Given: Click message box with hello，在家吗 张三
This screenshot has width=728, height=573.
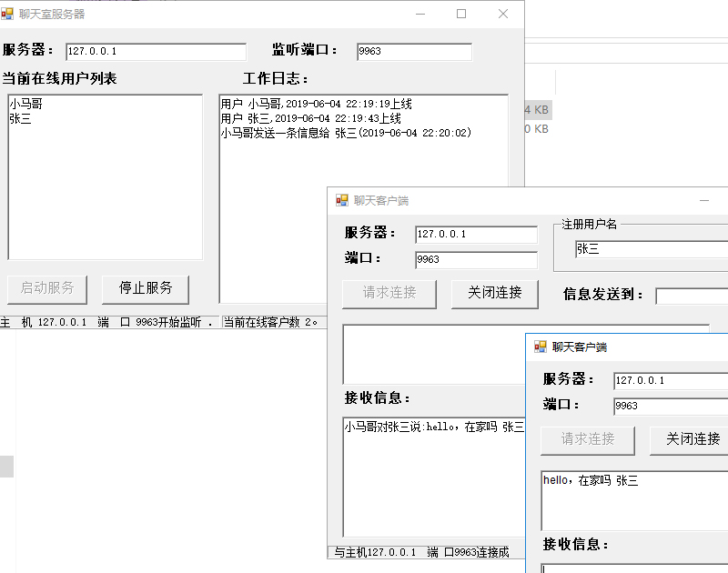Looking at the screenshot, I should (x=634, y=500).
